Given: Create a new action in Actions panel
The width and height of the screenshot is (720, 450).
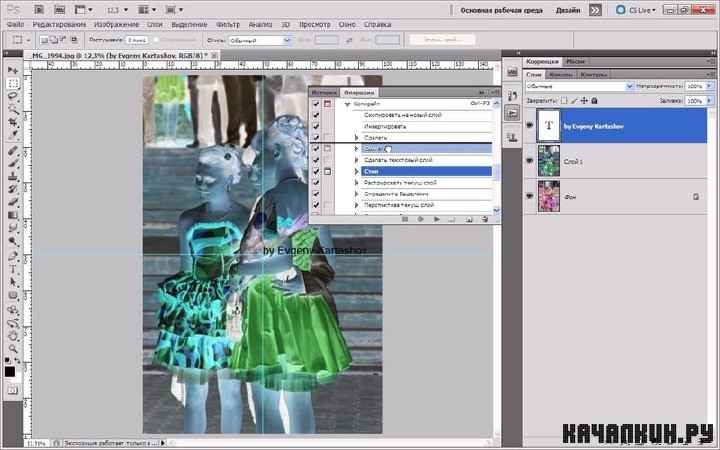Looking at the screenshot, I should 469,219.
